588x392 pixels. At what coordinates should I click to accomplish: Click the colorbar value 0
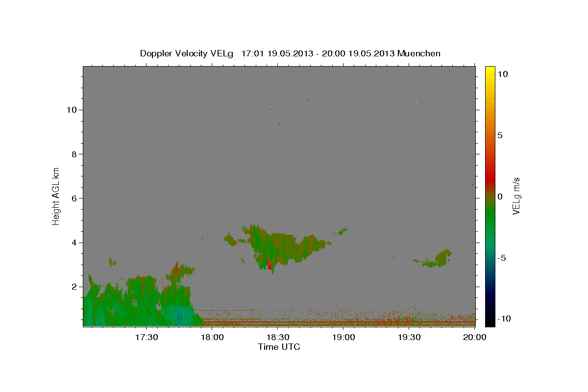click(x=500, y=196)
